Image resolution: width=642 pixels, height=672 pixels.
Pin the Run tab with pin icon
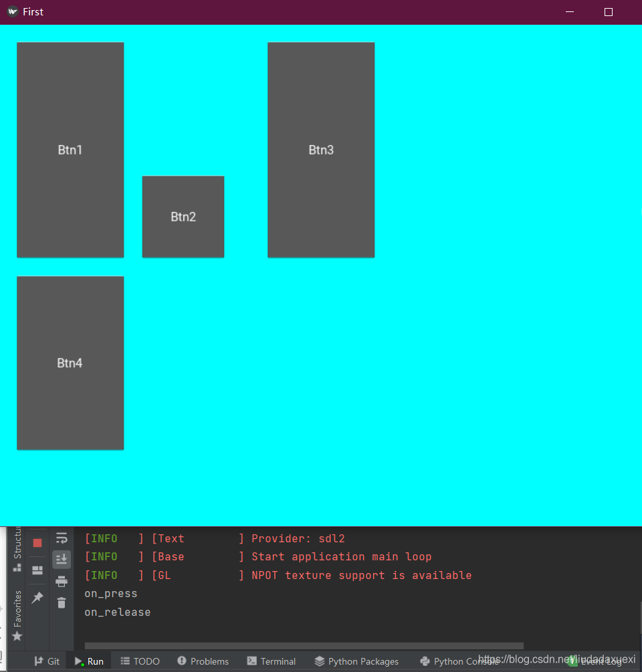(x=37, y=597)
